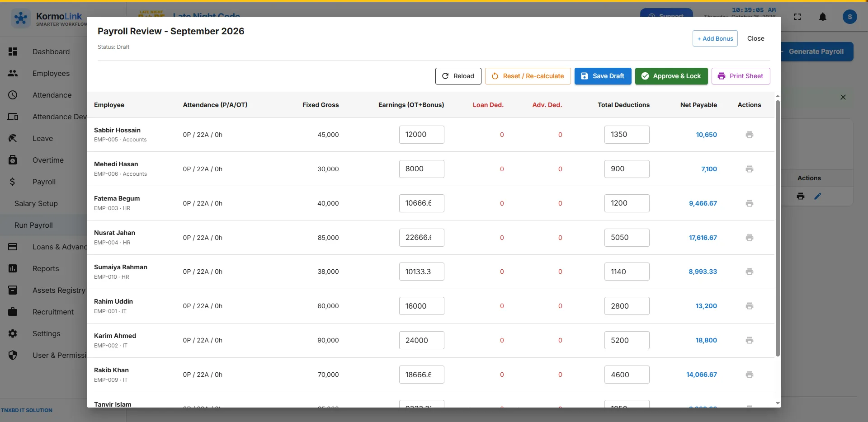
Task: Click TNXBD IT SOLUTION footer link
Action: pos(27,410)
